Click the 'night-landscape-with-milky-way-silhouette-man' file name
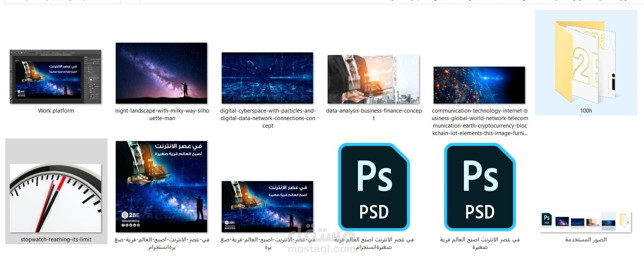The image size is (644, 260). point(162,114)
